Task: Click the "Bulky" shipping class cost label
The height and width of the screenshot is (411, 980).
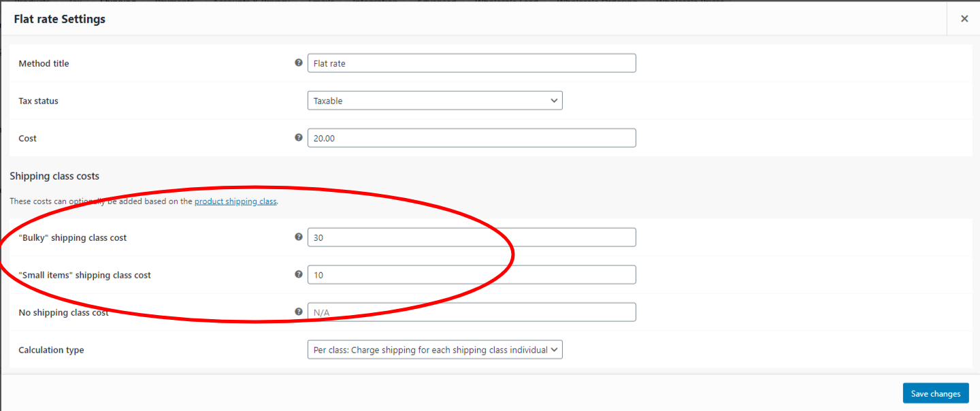Action: 72,237
